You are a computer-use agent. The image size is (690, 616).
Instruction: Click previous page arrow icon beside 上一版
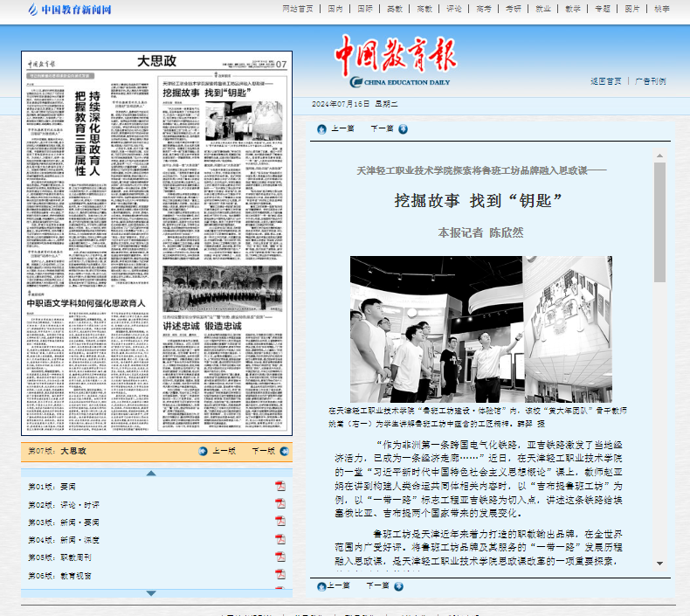tap(203, 452)
